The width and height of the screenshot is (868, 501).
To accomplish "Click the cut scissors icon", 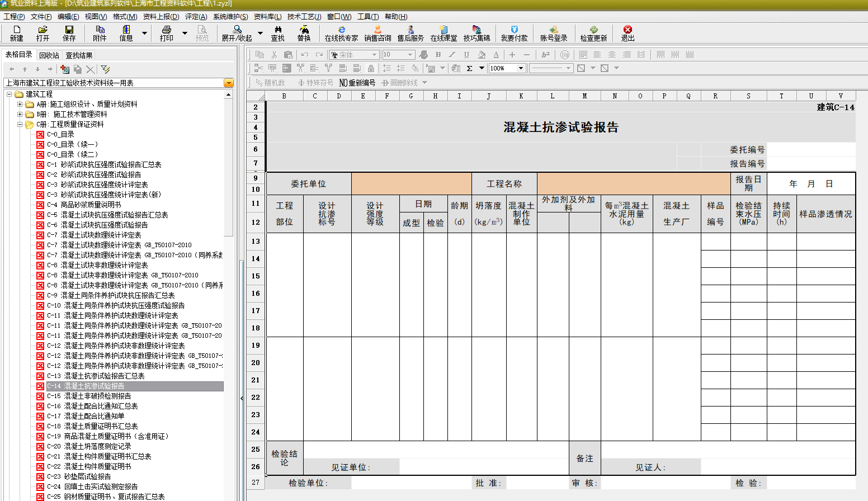I will tap(274, 54).
